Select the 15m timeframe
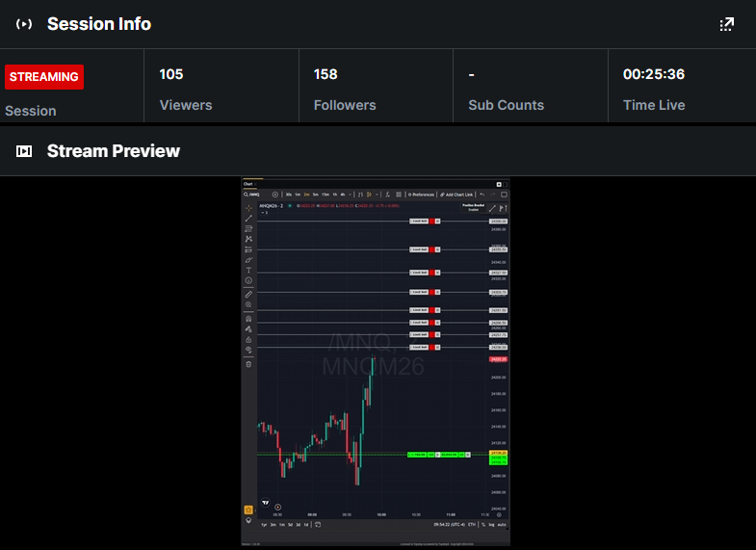Screen dimensions: 756x550 tap(326, 195)
